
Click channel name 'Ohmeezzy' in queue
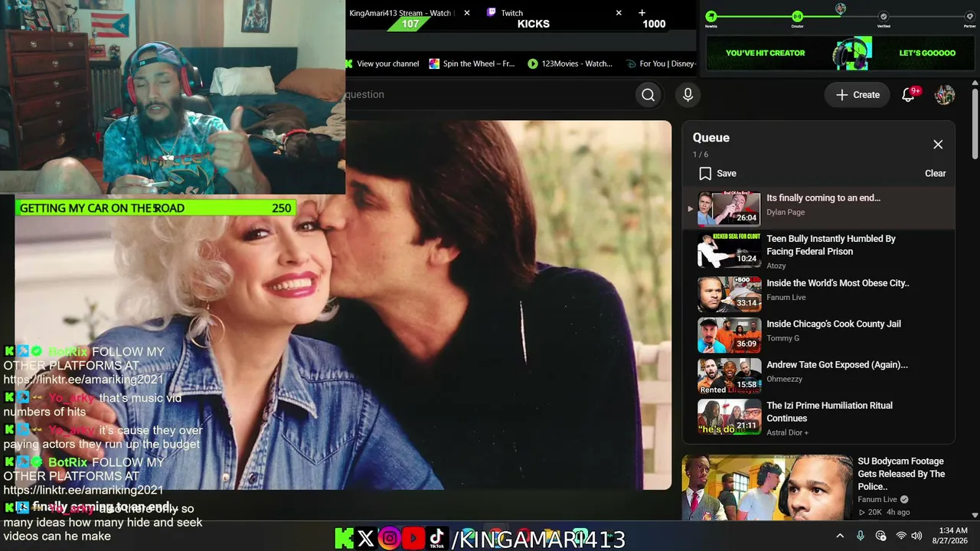[x=785, y=380]
